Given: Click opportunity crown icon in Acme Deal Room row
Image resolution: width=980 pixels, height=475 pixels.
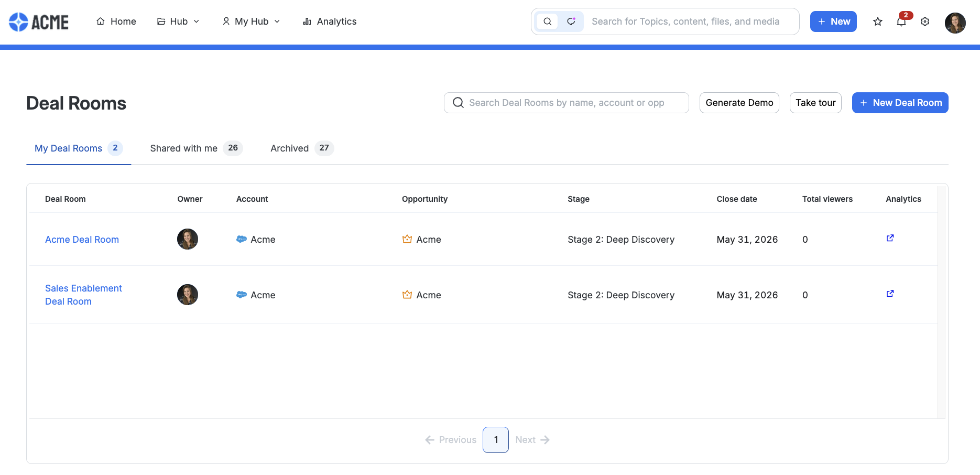Looking at the screenshot, I should pos(407,239).
